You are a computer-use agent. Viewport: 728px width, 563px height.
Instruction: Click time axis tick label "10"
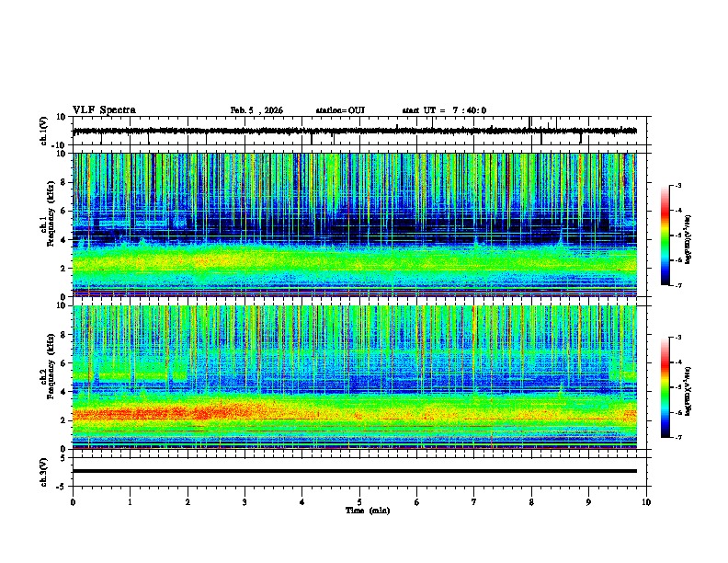[646, 502]
